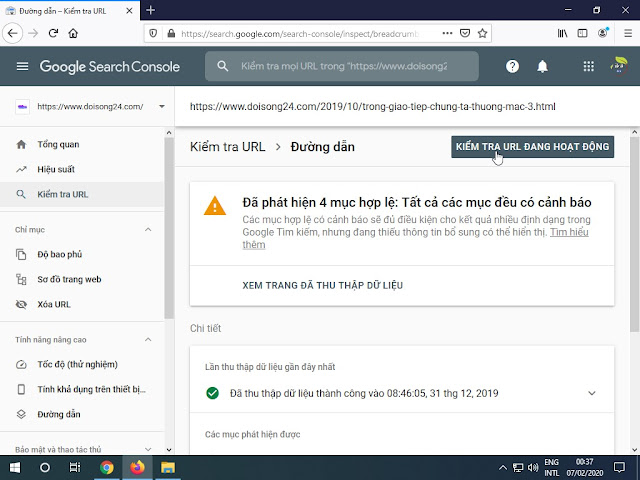Open the Firefox account icon in toolbar
The width and height of the screenshot is (640, 480).
tap(603, 33)
